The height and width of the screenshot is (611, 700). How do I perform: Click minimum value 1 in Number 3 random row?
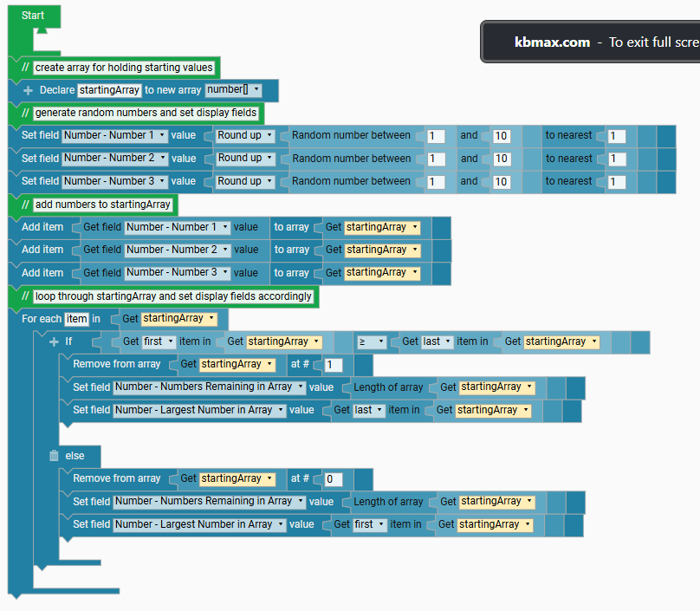436,182
